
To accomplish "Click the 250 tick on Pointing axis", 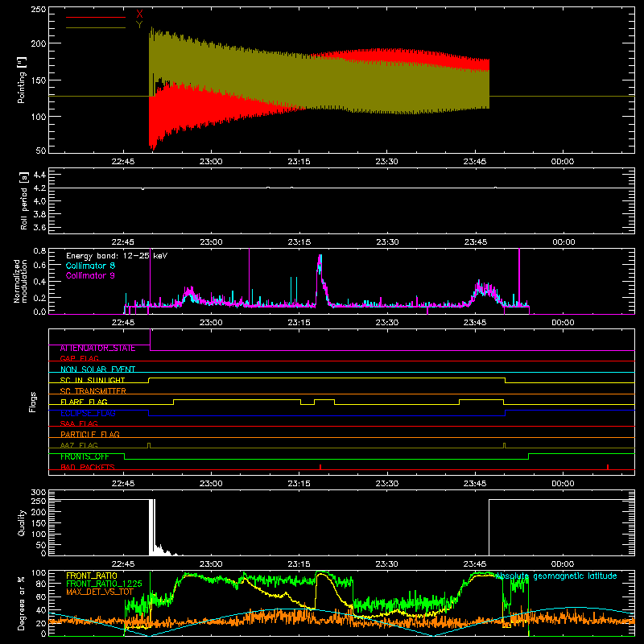I will coord(38,9).
